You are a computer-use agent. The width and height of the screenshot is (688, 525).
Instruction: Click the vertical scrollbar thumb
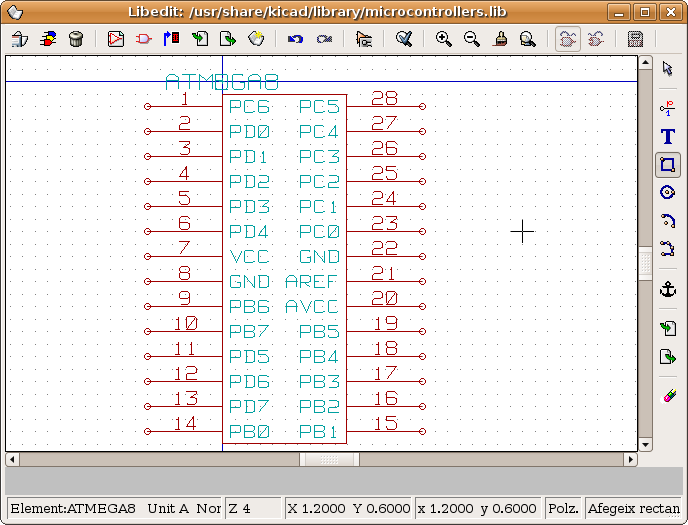tap(645, 263)
